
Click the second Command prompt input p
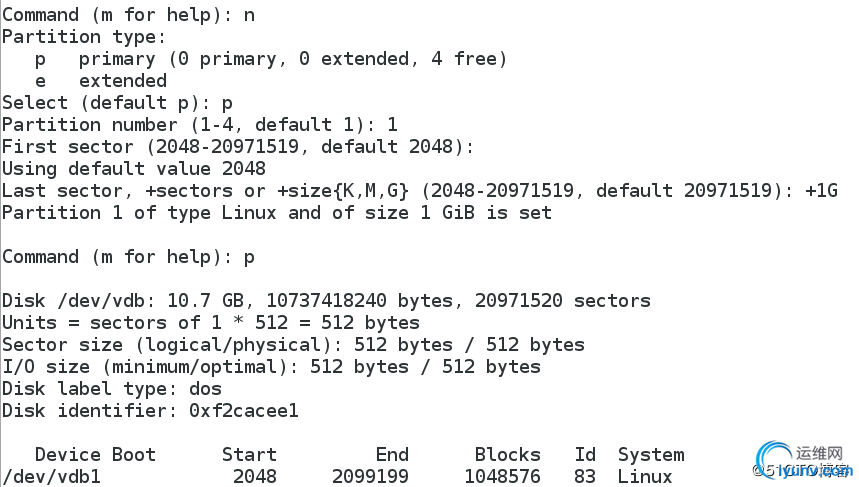249,257
